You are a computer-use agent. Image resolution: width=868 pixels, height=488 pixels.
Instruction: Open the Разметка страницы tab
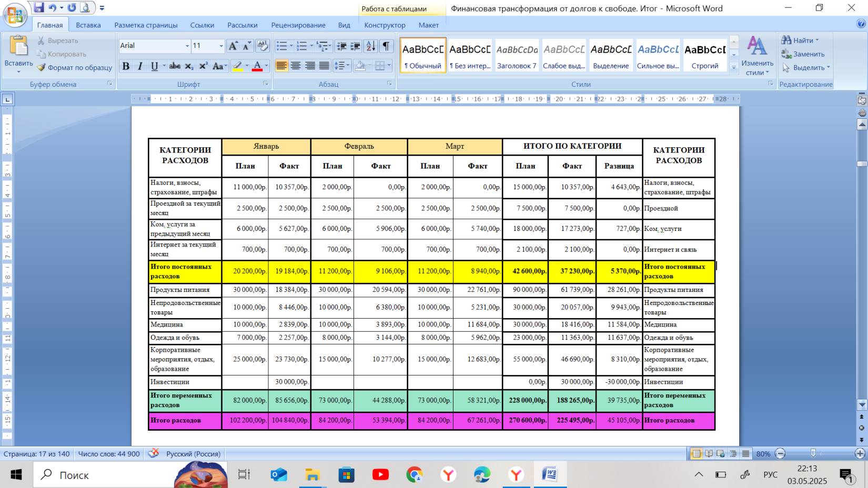tap(146, 25)
